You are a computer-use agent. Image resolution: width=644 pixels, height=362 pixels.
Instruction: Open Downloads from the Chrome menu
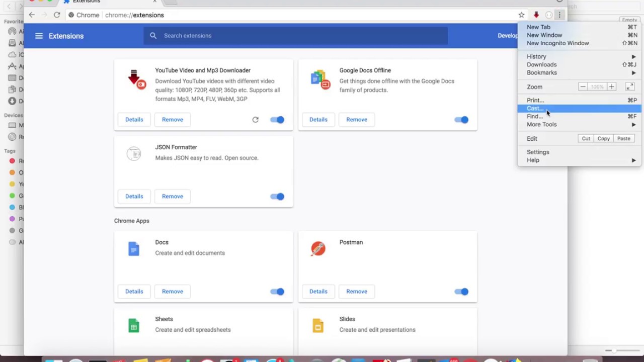point(579,65)
